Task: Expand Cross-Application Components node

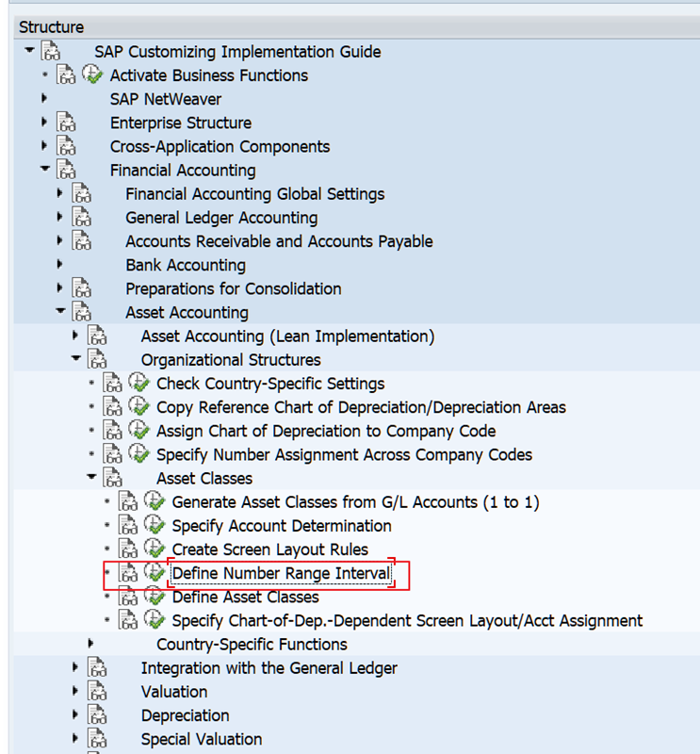Action: [44, 146]
